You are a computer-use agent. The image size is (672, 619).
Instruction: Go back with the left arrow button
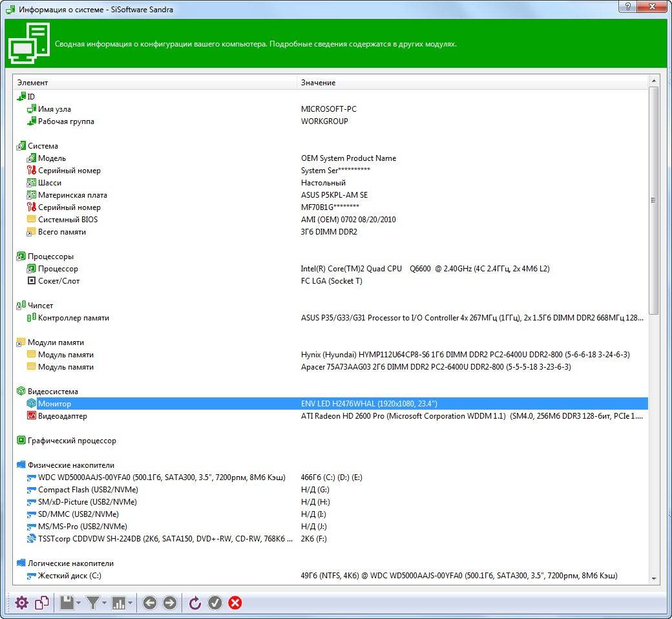pos(150,603)
